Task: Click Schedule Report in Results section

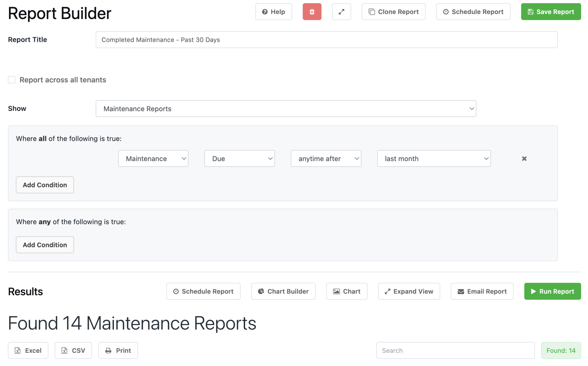Action: (203, 291)
